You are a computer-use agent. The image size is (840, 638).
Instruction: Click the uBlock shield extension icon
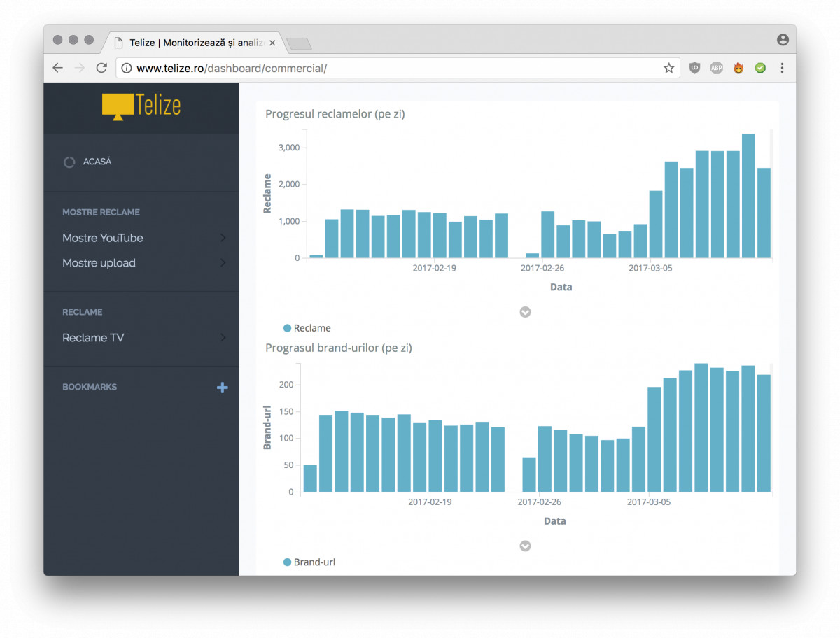pos(694,68)
